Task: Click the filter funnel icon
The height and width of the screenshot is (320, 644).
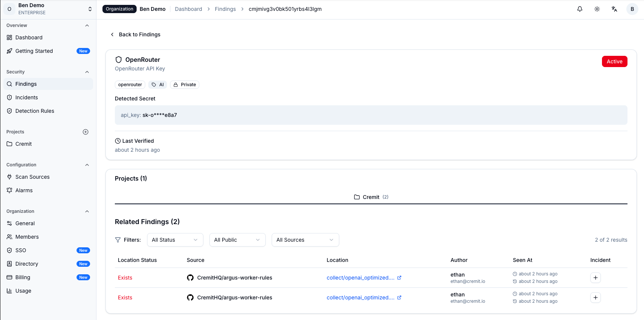Action: pos(118,240)
